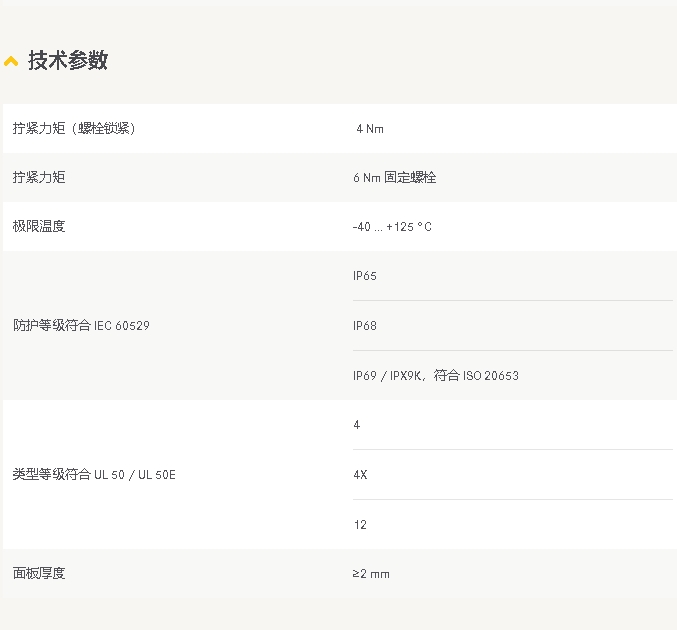Click the 面板厚度 row label
Screen dimensions: 677x630
39,574
